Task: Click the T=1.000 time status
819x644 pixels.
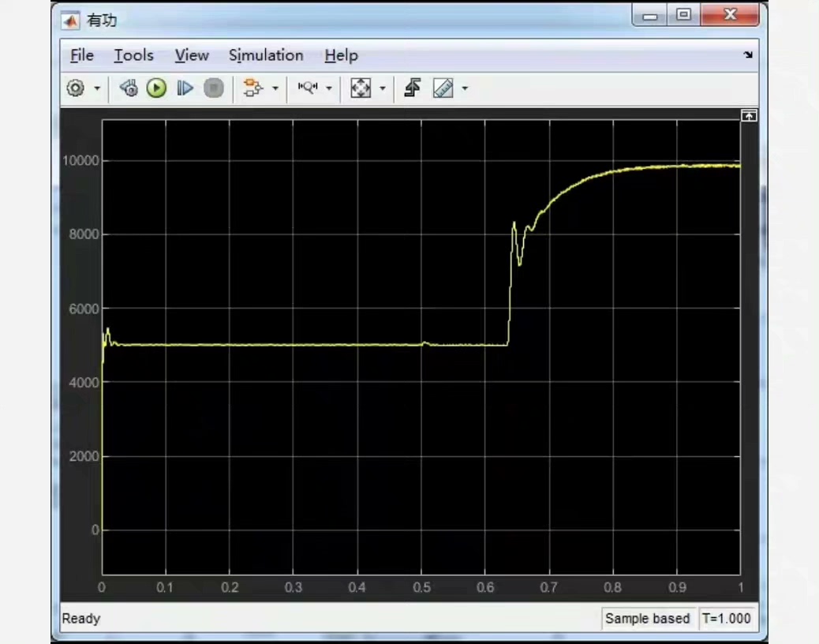Action: click(x=727, y=619)
